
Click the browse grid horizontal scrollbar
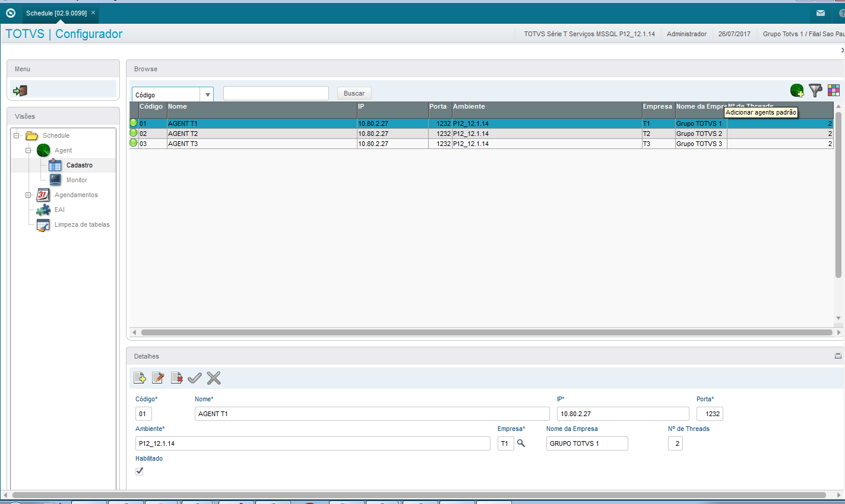click(486, 332)
